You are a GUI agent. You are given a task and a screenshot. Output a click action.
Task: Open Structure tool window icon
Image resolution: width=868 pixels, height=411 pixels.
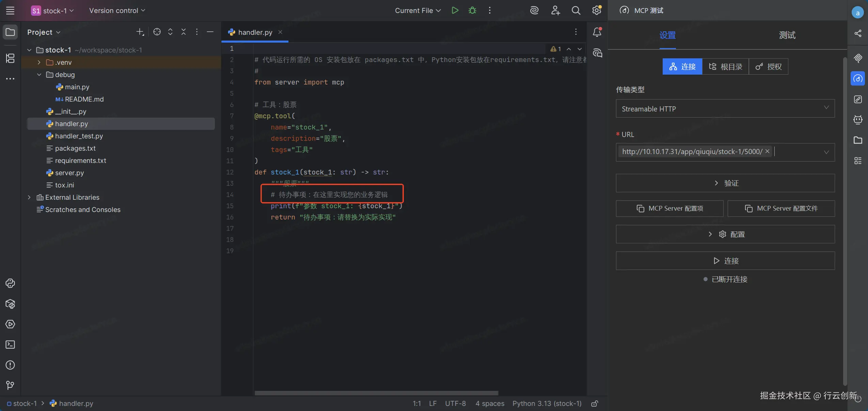(x=10, y=58)
